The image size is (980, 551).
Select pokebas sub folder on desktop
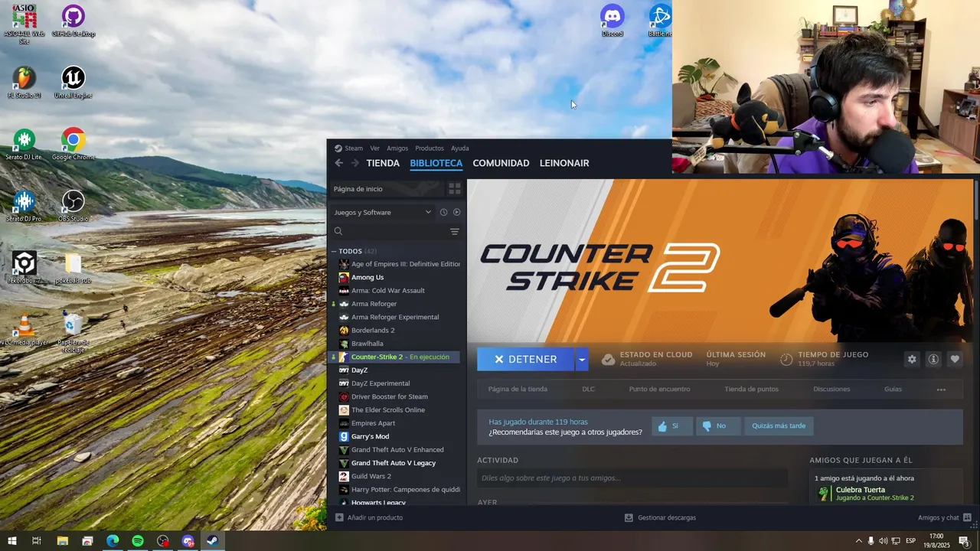(x=73, y=268)
